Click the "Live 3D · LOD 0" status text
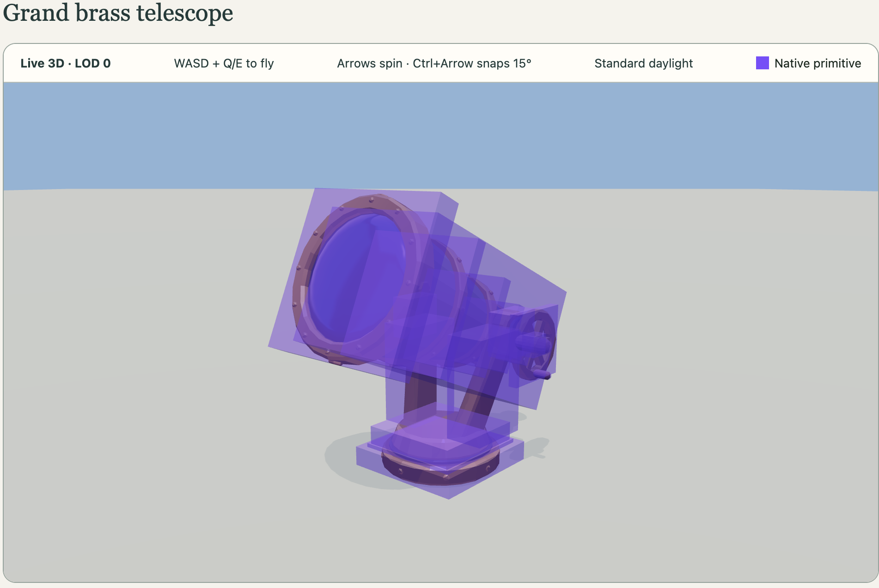 pyautogui.click(x=66, y=63)
